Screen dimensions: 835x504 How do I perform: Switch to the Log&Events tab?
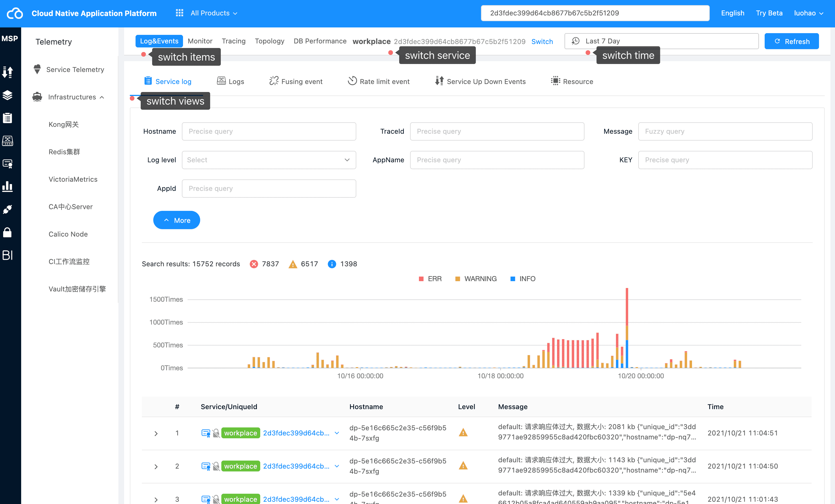pyautogui.click(x=159, y=41)
